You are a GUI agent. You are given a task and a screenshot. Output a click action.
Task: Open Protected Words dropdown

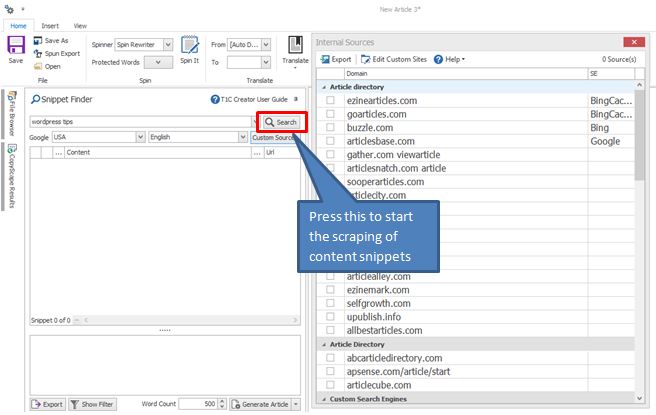(158, 62)
